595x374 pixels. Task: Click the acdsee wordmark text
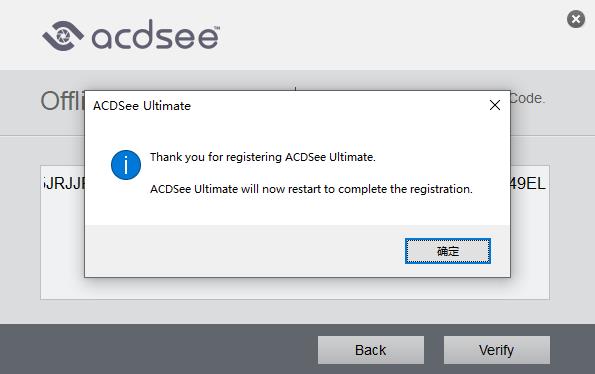click(156, 36)
